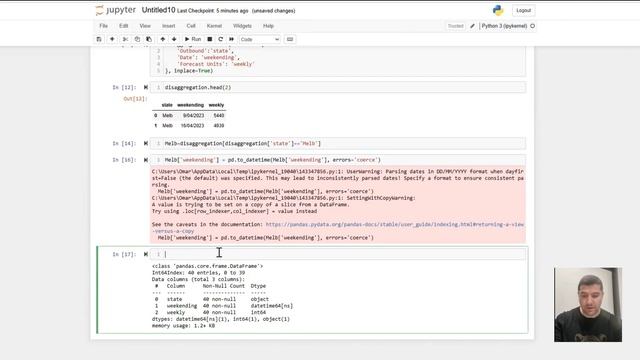Image resolution: width=640 pixels, height=360 pixels.
Task: Click the Out[12]: output prompt
Action: (x=135, y=99)
